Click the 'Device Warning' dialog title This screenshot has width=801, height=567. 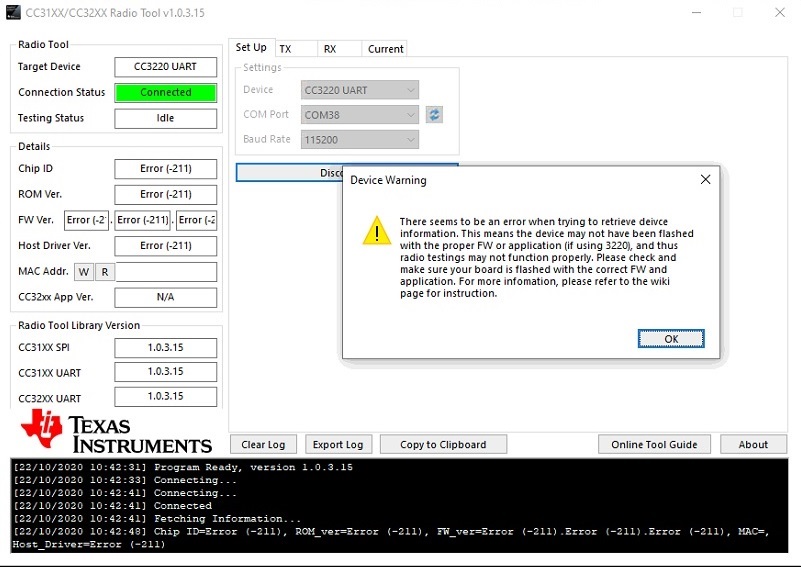[x=388, y=180]
